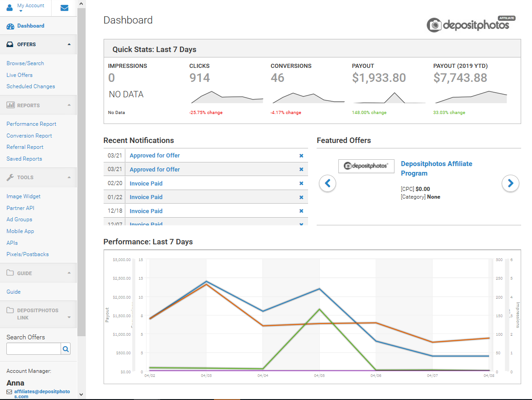Click the 04/05 label on chart axis
The height and width of the screenshot is (400, 532).
pyautogui.click(x=319, y=376)
